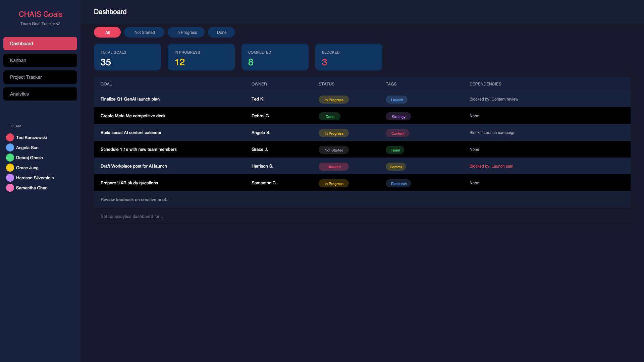Open the Finalize Q1 GenAI launch plan goal

tap(130, 99)
